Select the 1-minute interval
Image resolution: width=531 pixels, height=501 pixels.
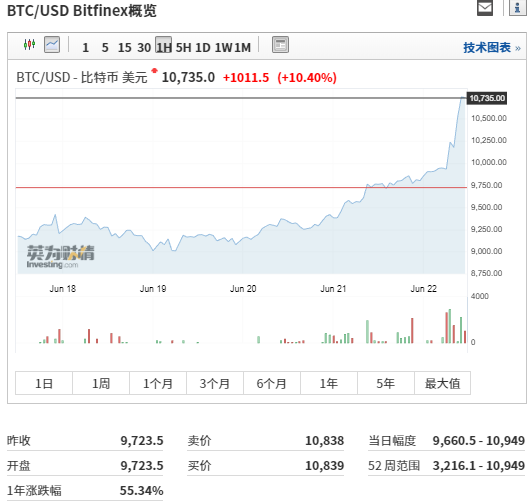point(85,47)
